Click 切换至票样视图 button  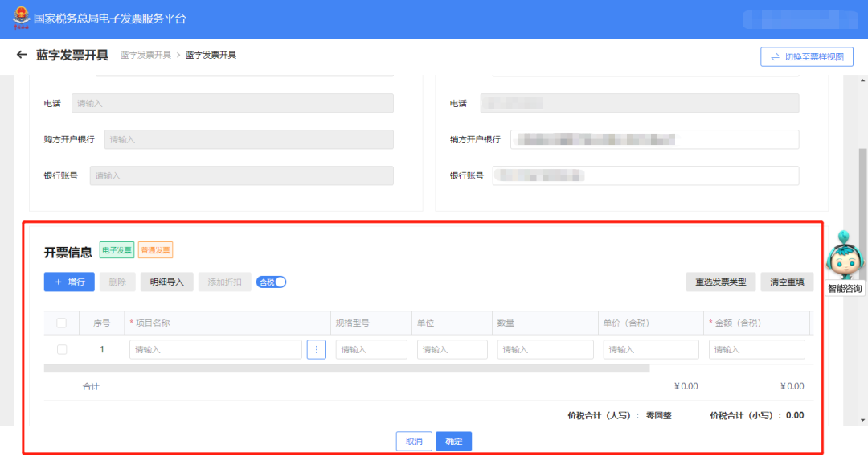(x=807, y=56)
